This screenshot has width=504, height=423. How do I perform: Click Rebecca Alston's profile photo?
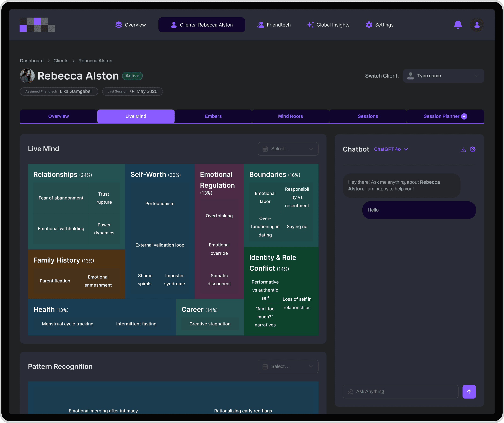pos(27,76)
